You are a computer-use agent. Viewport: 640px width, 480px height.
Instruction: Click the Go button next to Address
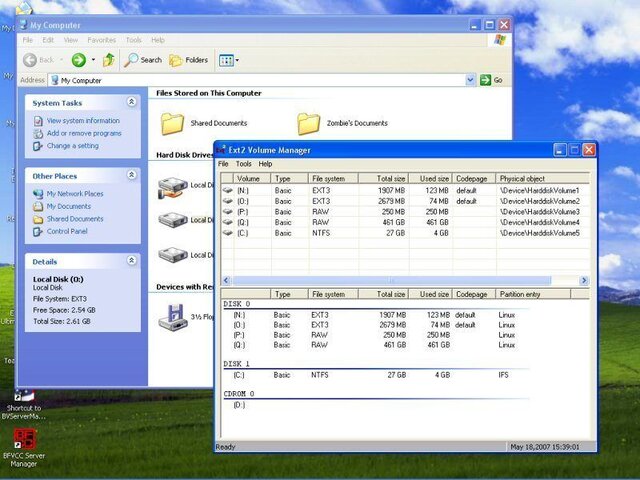[x=491, y=80]
